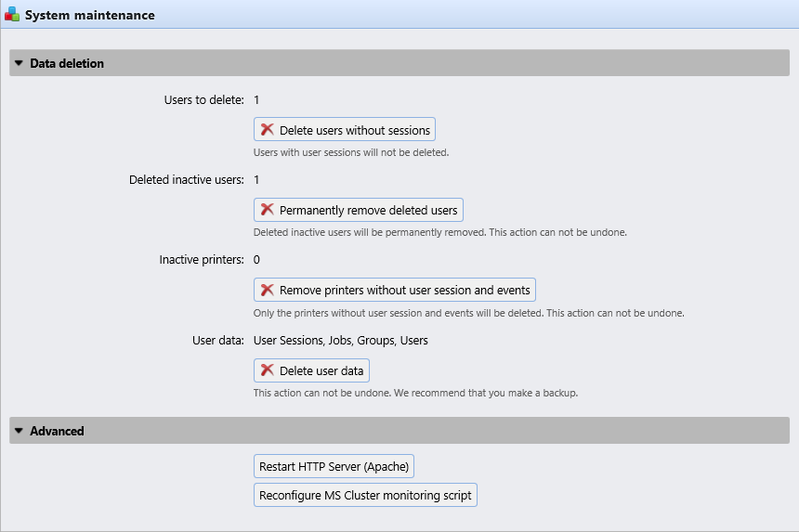Click the Advanced section header label
799x532 pixels.
(57, 431)
